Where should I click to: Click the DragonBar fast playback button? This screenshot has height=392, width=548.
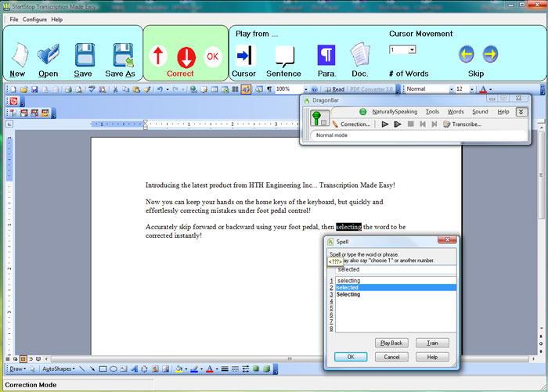pos(398,124)
